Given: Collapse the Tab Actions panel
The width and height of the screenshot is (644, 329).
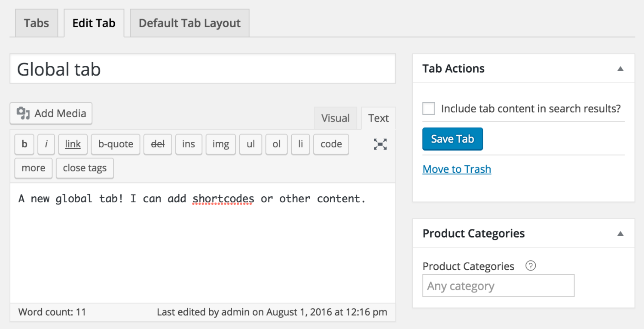Looking at the screenshot, I should tap(621, 68).
